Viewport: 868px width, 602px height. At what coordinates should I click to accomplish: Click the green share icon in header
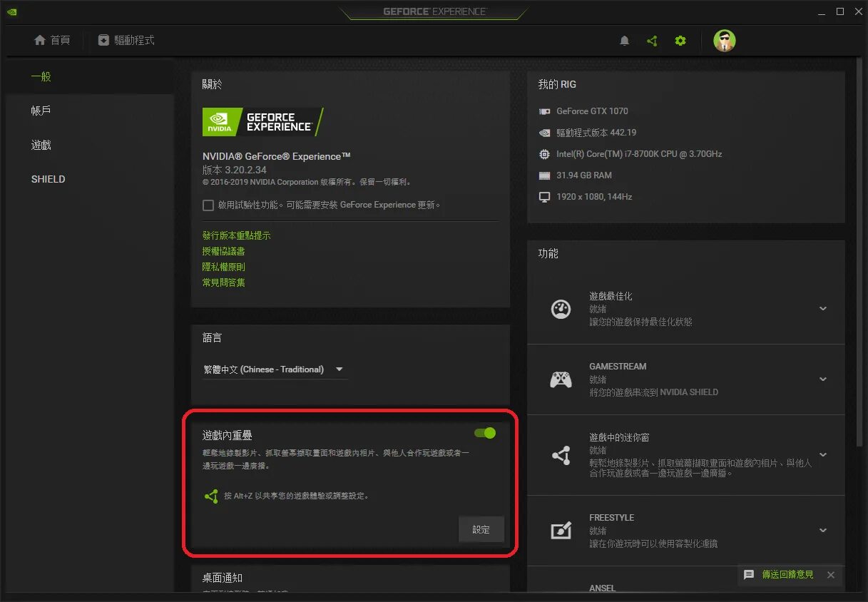(x=652, y=41)
